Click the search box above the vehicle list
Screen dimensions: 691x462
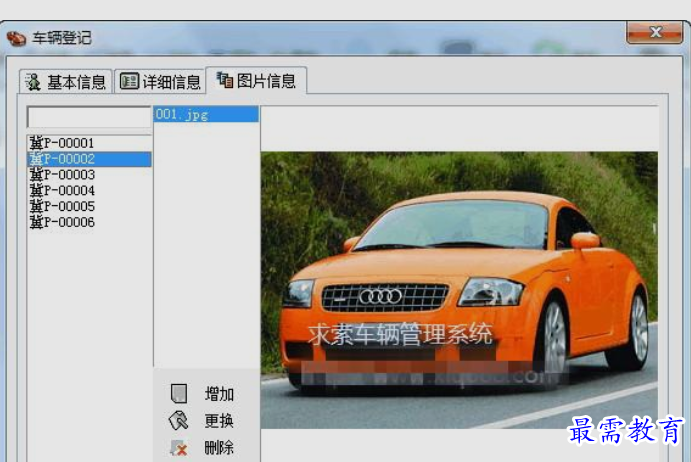pos(89,117)
